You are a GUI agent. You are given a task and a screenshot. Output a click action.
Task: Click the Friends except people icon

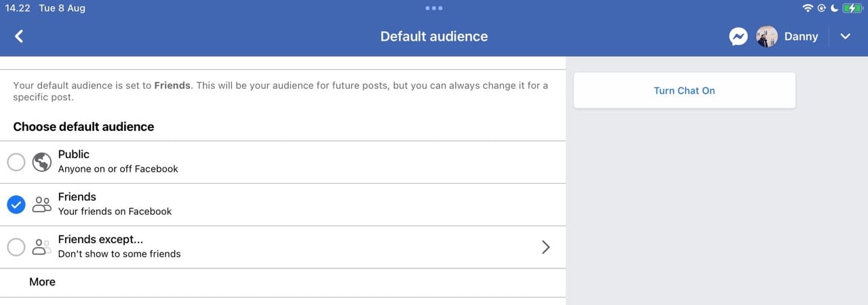coord(42,247)
